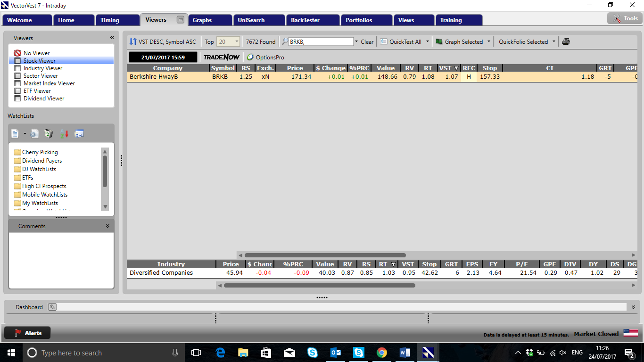
Task: Open Microsoft Edge from the taskbar
Action: point(220,353)
